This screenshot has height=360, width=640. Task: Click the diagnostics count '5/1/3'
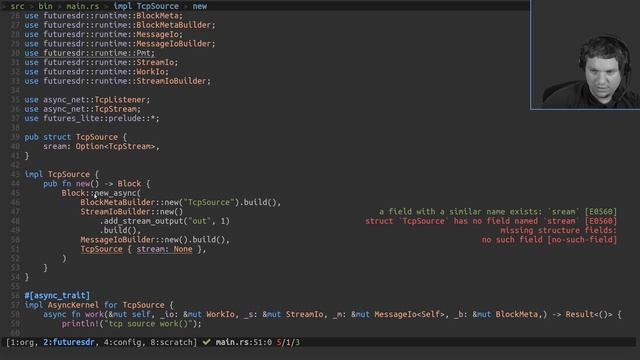coord(288,342)
